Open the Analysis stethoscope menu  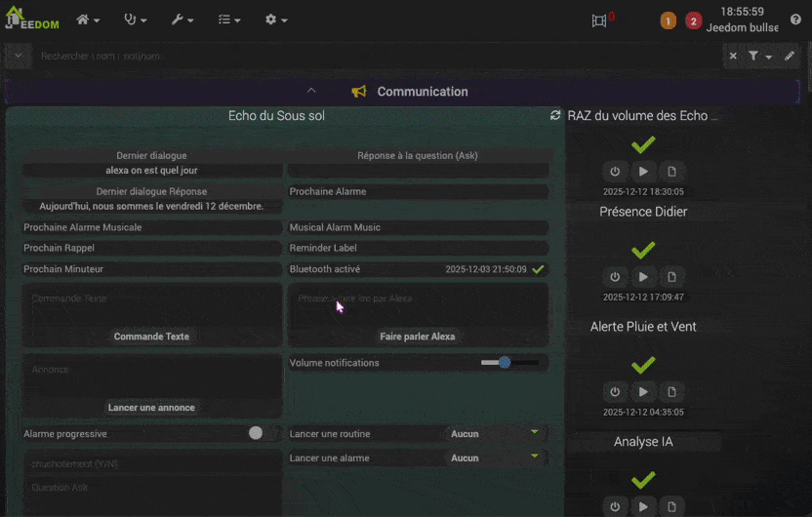pyautogui.click(x=135, y=20)
